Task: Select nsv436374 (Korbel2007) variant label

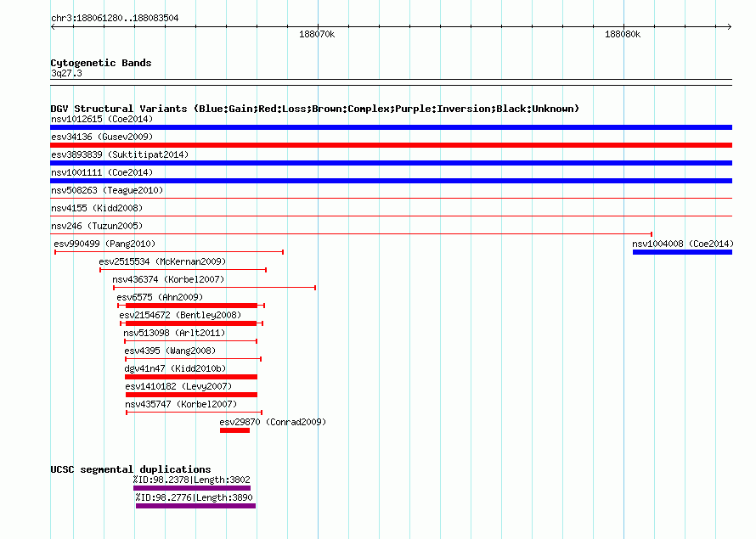Action: click(168, 279)
